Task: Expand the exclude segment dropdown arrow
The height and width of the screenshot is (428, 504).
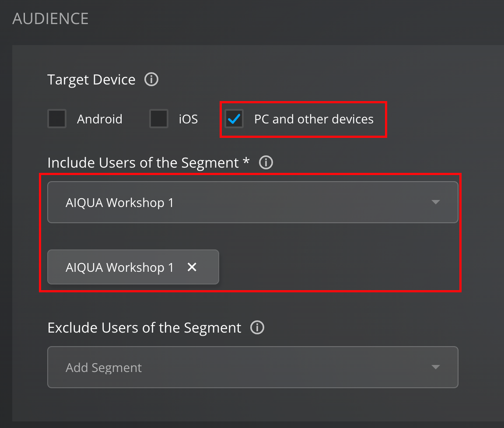Action: (435, 367)
